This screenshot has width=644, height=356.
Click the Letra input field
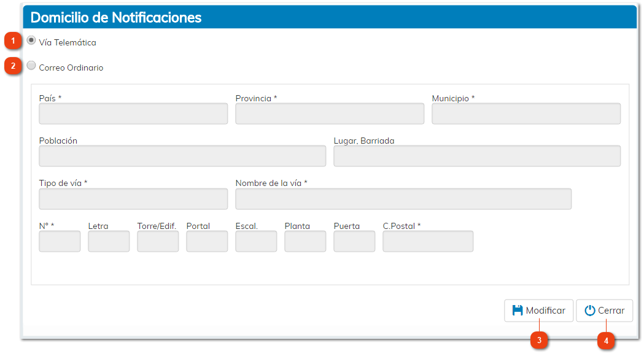[x=108, y=241]
